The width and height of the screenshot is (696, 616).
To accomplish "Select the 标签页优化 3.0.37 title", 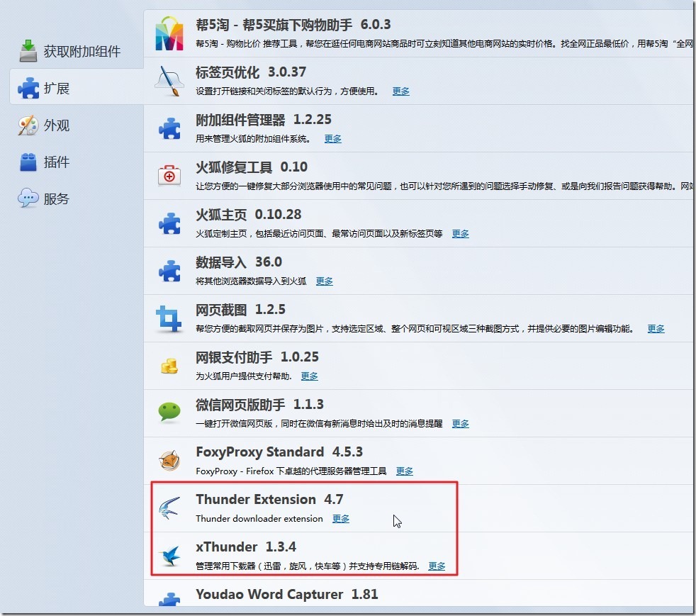I will pyautogui.click(x=251, y=72).
